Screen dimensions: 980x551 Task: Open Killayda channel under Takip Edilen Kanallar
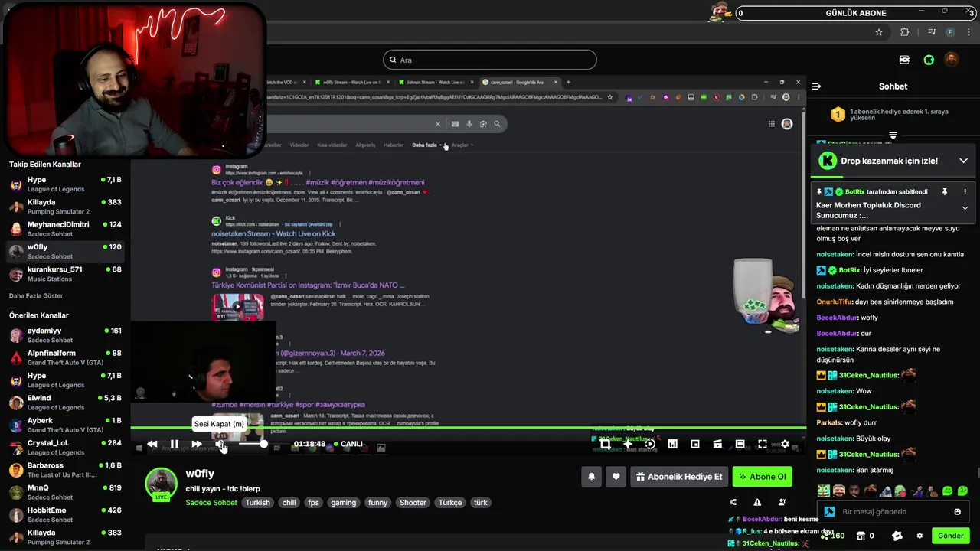tap(65, 207)
